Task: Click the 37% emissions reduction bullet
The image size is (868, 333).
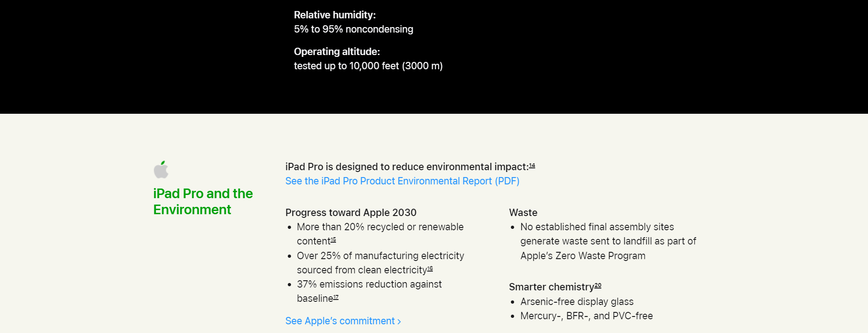Action: point(369,291)
